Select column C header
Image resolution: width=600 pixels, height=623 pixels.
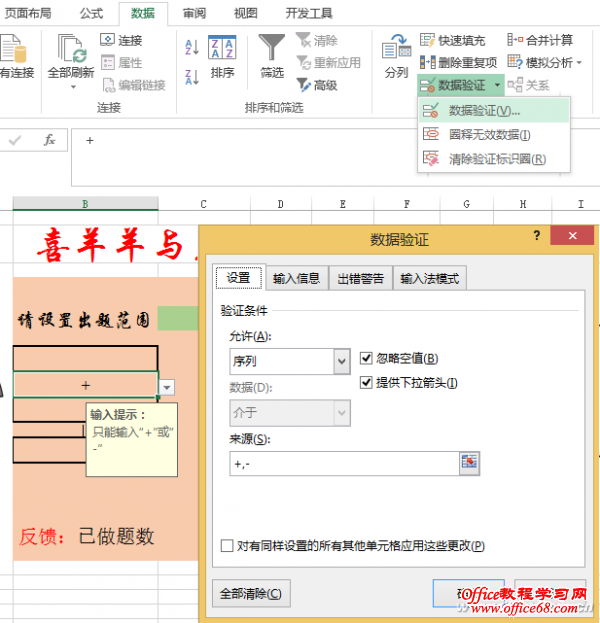(x=203, y=204)
